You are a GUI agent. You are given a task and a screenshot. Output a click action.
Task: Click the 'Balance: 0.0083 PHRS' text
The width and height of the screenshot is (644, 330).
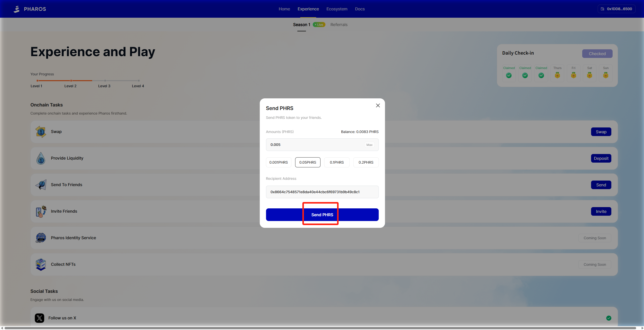360,132
